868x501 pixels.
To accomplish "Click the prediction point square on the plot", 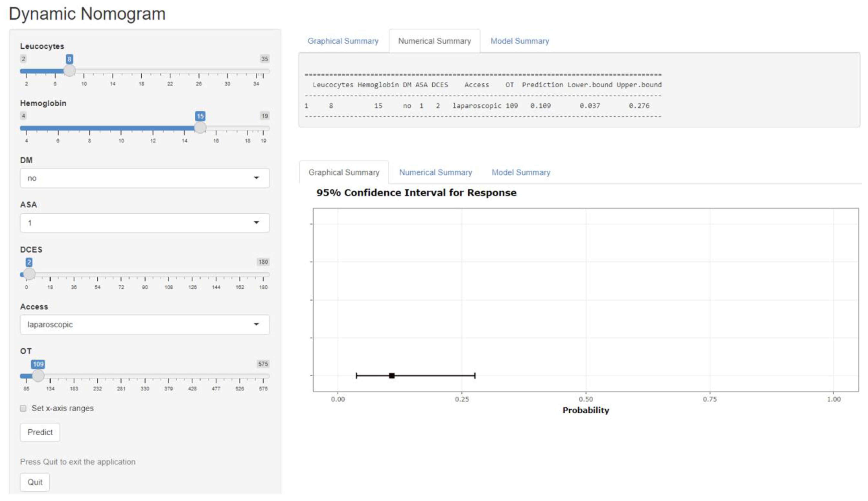I will [392, 375].
